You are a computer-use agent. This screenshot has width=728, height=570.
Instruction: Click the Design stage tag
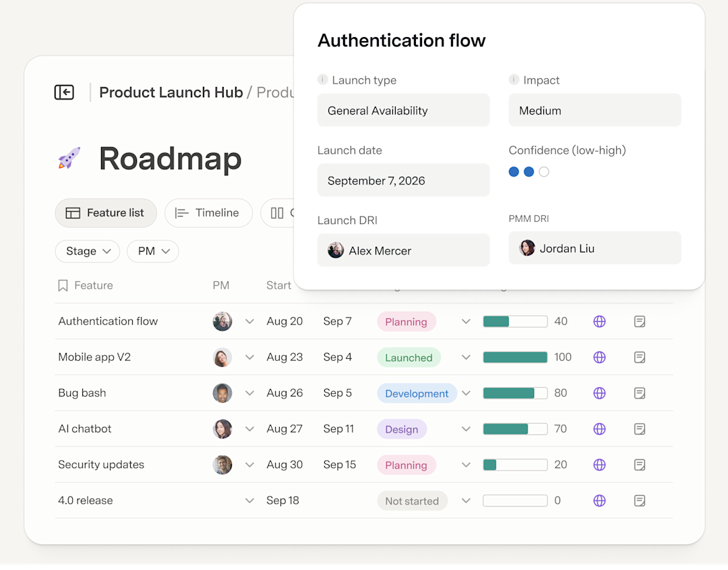(x=402, y=429)
